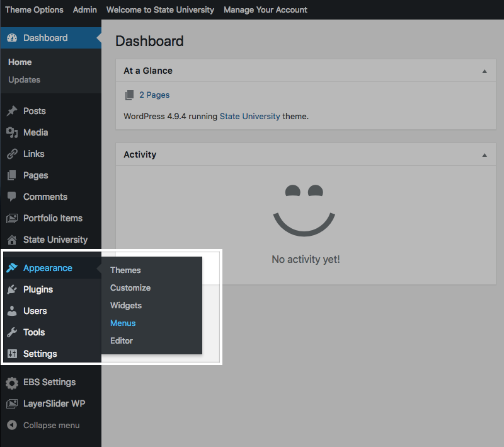The width and height of the screenshot is (504, 447).
Task: Open Welcome to State University menu
Action: (160, 9)
